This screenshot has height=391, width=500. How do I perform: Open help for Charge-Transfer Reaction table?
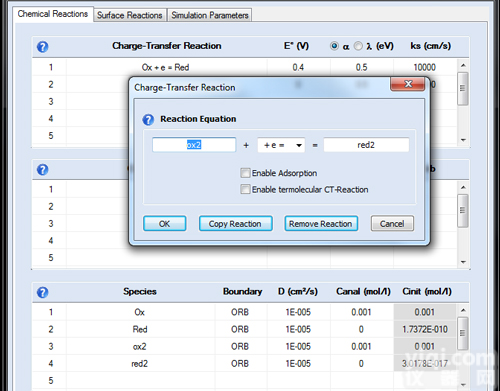42,47
